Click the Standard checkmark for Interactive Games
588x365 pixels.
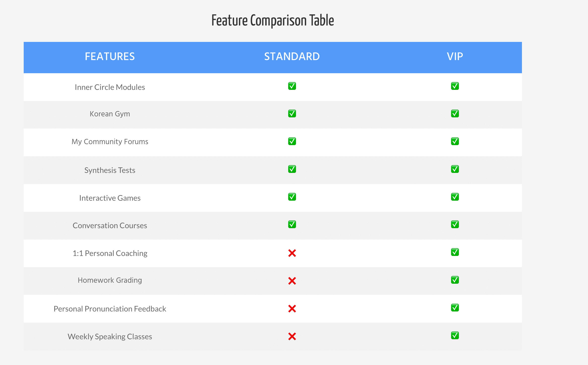(292, 197)
